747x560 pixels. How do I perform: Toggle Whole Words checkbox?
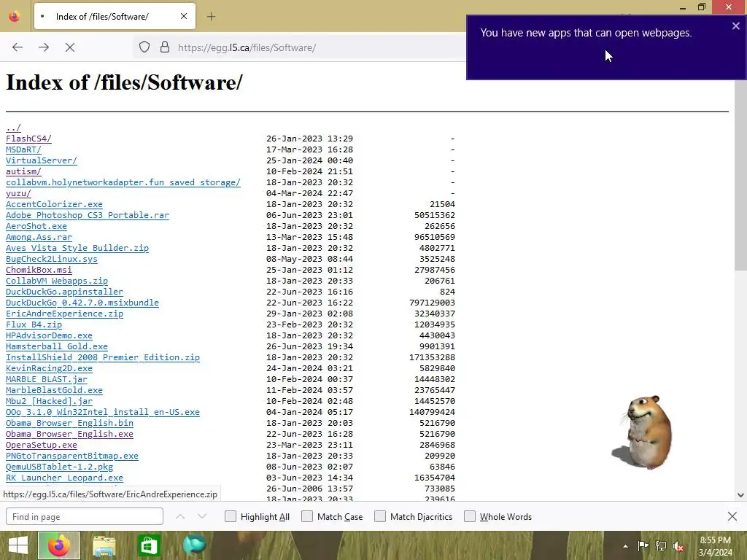coord(470,516)
